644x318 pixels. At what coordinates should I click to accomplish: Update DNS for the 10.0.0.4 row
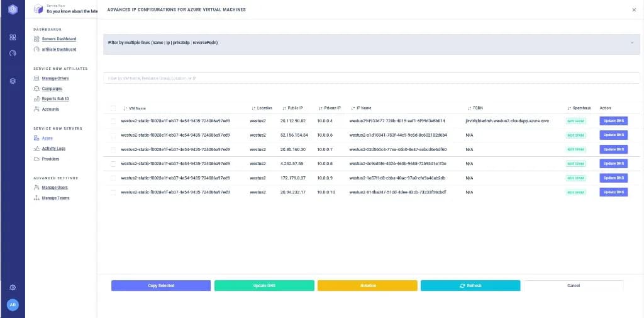614,121
